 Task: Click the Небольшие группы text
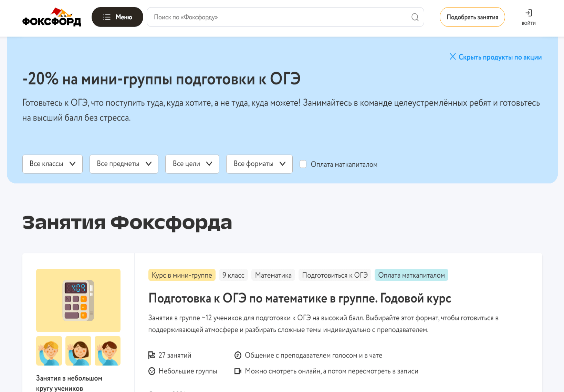click(x=188, y=371)
